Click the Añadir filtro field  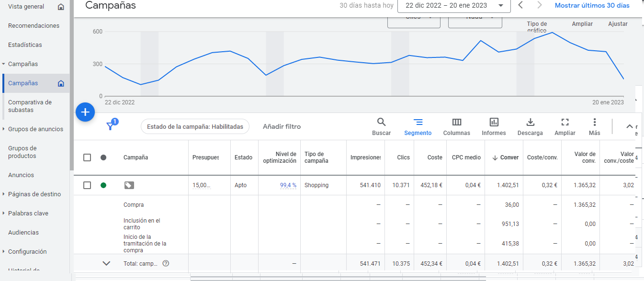[282, 127]
